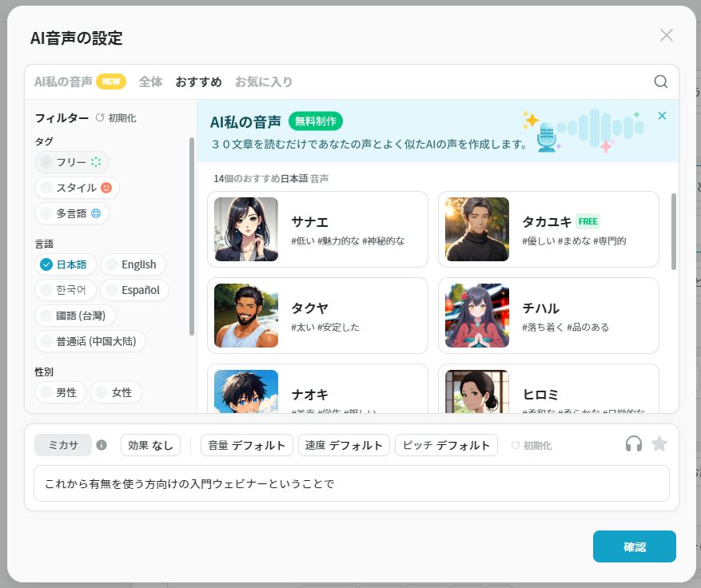Switch to the おすすめ tab

[x=198, y=81]
